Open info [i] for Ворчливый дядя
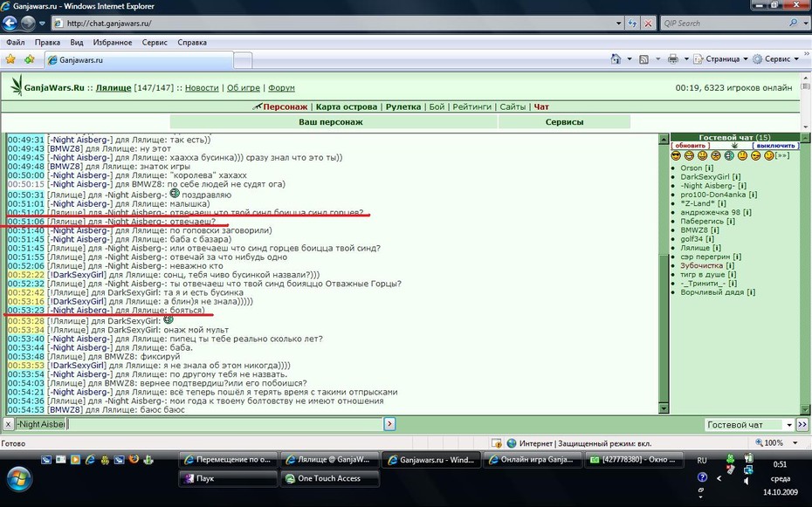 [751, 292]
